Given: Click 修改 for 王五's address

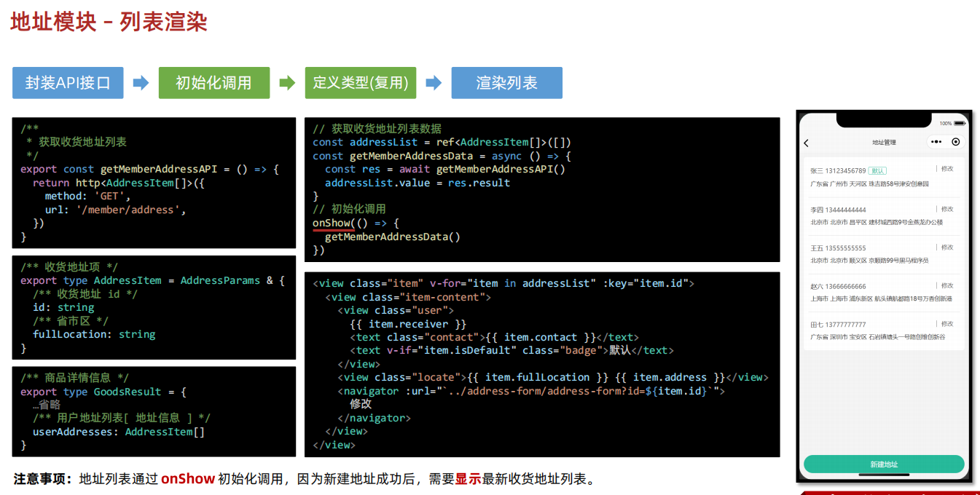Looking at the screenshot, I should [947, 247].
